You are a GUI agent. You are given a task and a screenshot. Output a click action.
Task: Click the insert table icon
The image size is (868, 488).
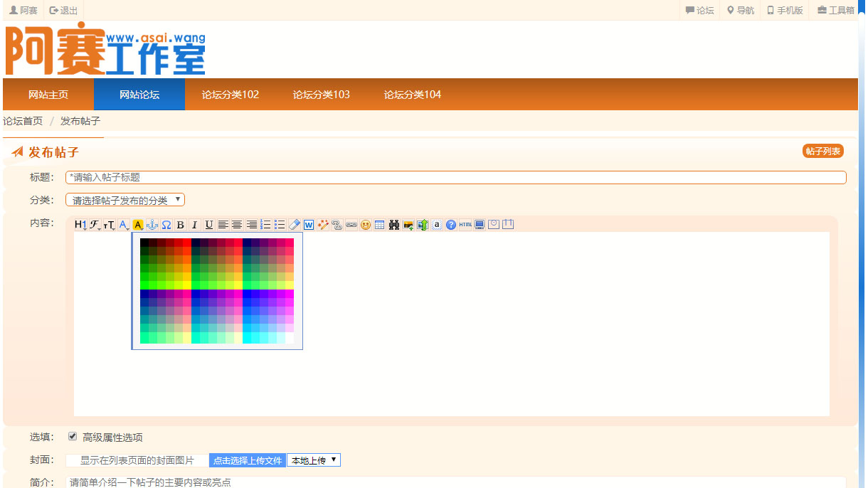[380, 225]
